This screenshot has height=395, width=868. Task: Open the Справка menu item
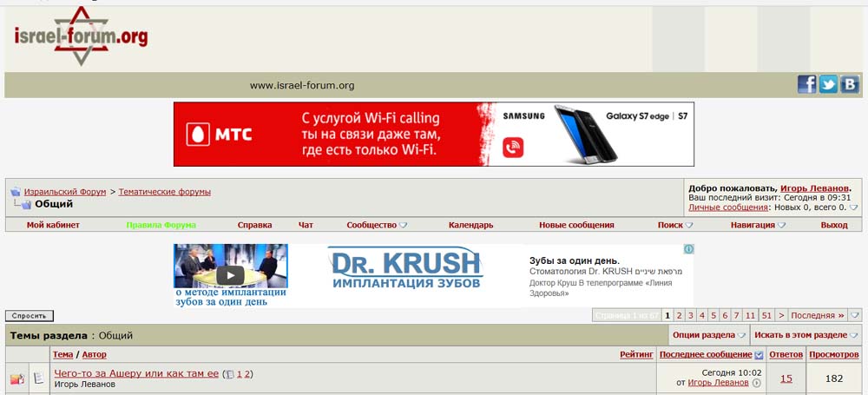[x=254, y=225]
